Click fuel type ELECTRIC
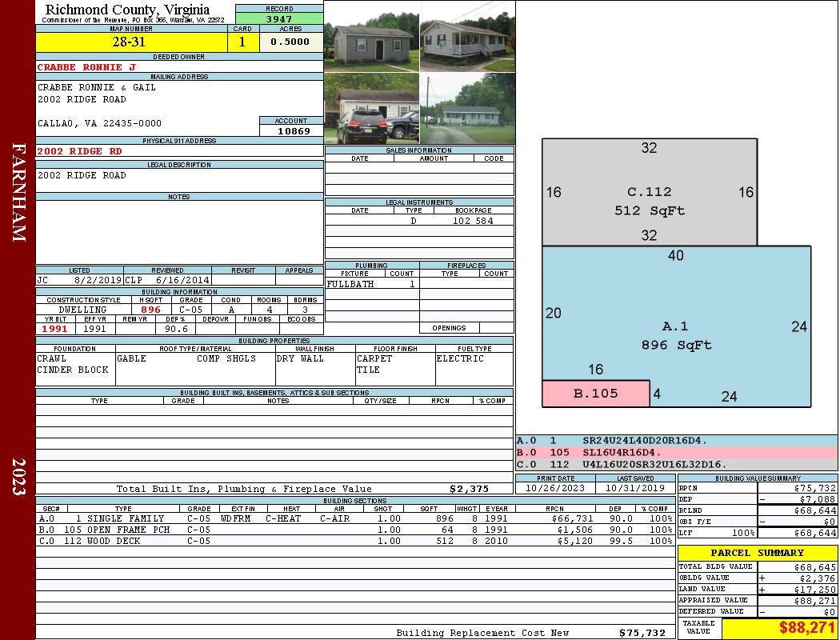Viewport: 840px width, 640px height. [x=460, y=358]
